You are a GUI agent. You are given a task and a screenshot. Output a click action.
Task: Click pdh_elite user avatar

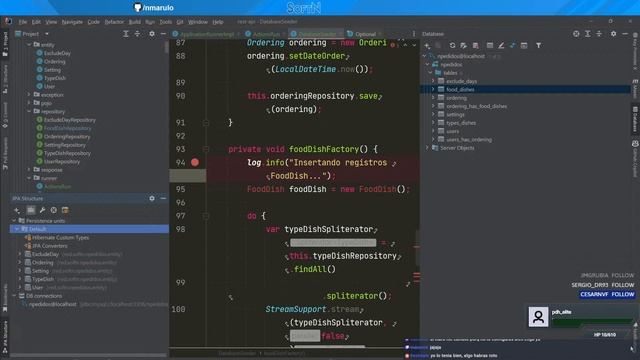[538, 317]
